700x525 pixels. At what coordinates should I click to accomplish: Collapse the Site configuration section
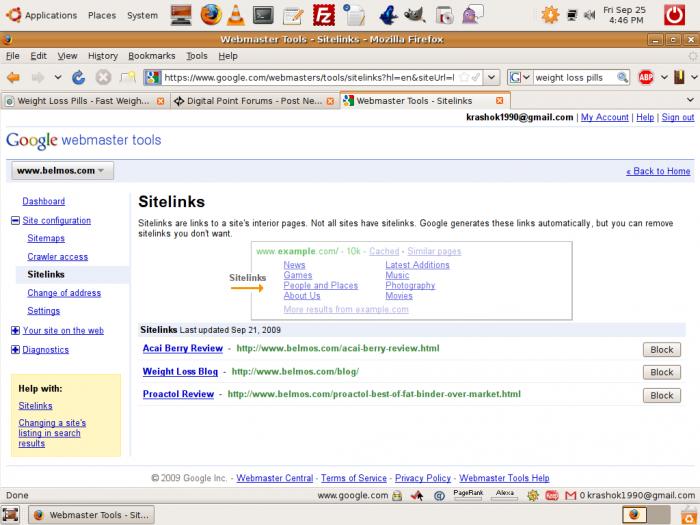pos(15,221)
